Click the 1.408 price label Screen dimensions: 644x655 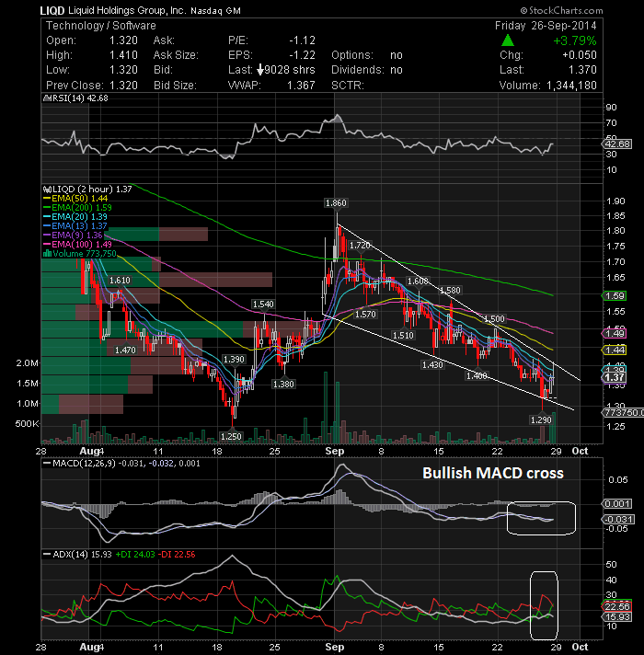click(x=477, y=376)
